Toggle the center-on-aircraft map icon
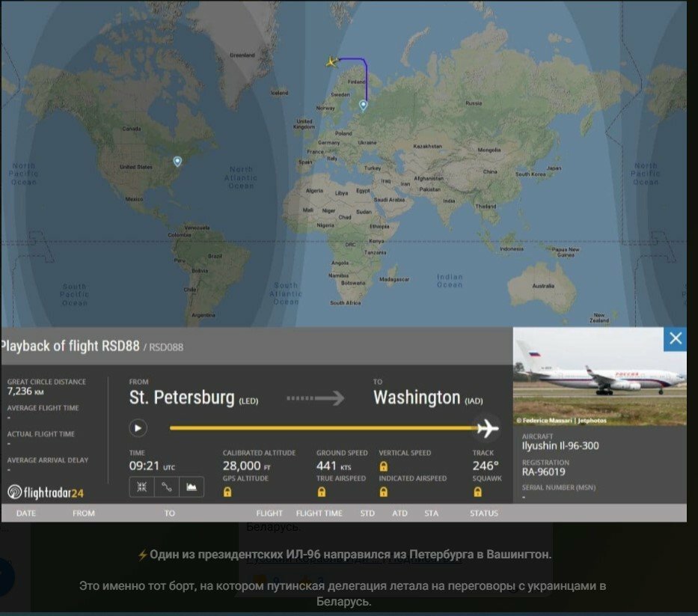This screenshot has width=698, height=616. coord(141,487)
